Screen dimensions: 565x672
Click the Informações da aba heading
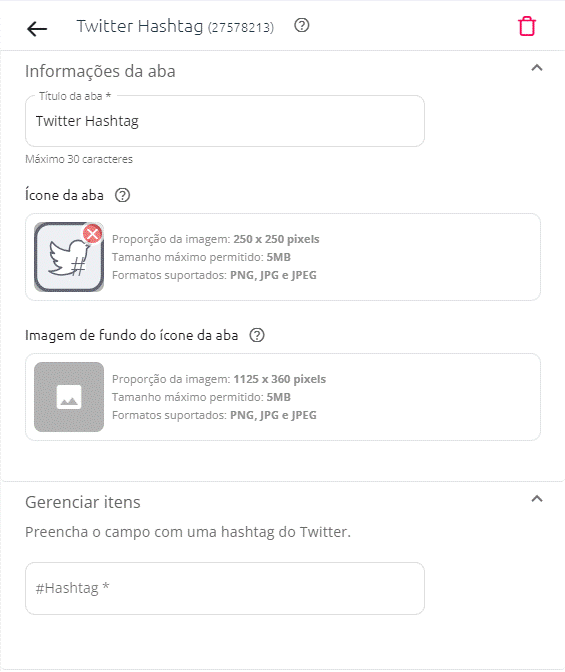click(100, 71)
